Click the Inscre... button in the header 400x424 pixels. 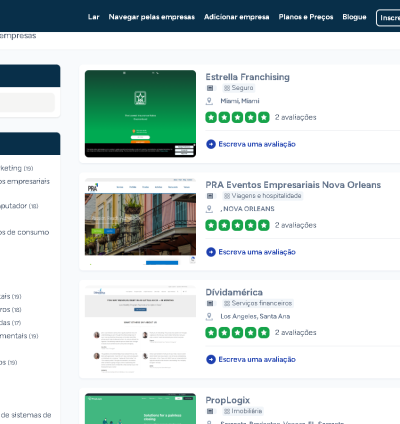[x=388, y=18]
